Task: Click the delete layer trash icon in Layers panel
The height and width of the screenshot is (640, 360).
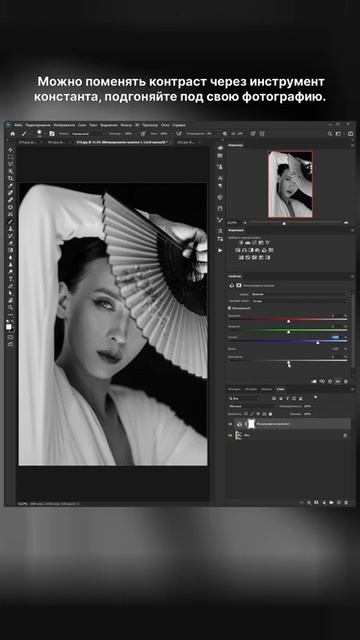Action: 346,502
